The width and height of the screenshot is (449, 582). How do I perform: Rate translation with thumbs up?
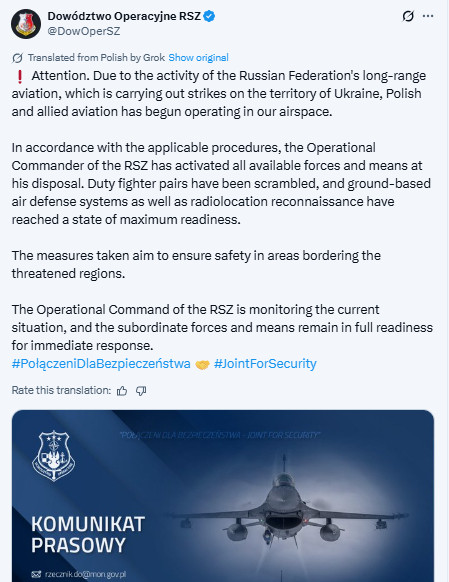[x=122, y=390]
